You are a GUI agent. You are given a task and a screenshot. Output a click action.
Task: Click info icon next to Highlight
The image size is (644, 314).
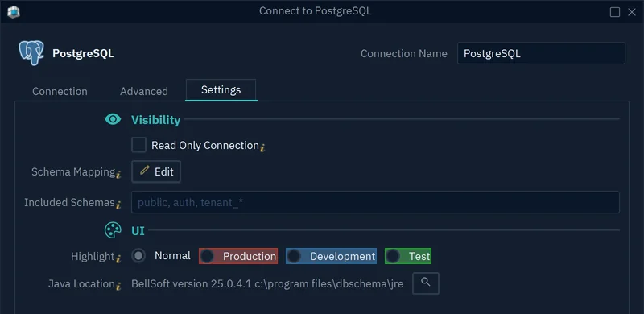118,258
